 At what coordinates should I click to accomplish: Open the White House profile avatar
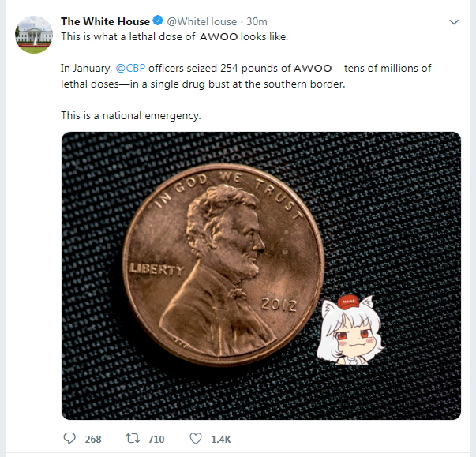click(x=34, y=35)
